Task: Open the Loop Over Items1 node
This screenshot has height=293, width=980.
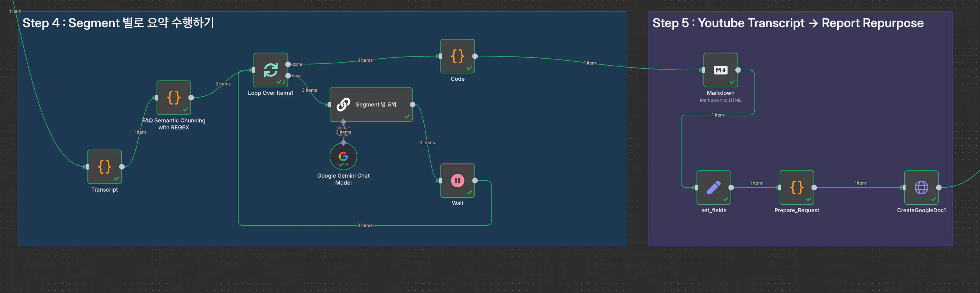Action: point(270,70)
